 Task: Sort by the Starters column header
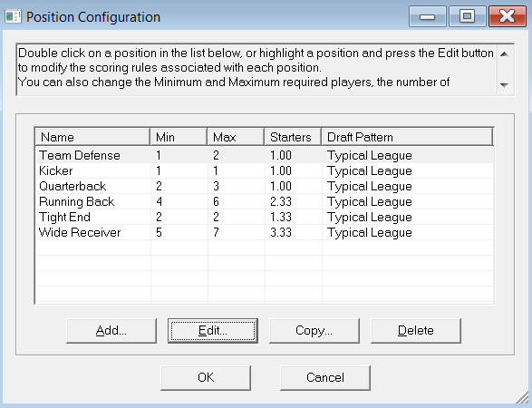coord(293,137)
